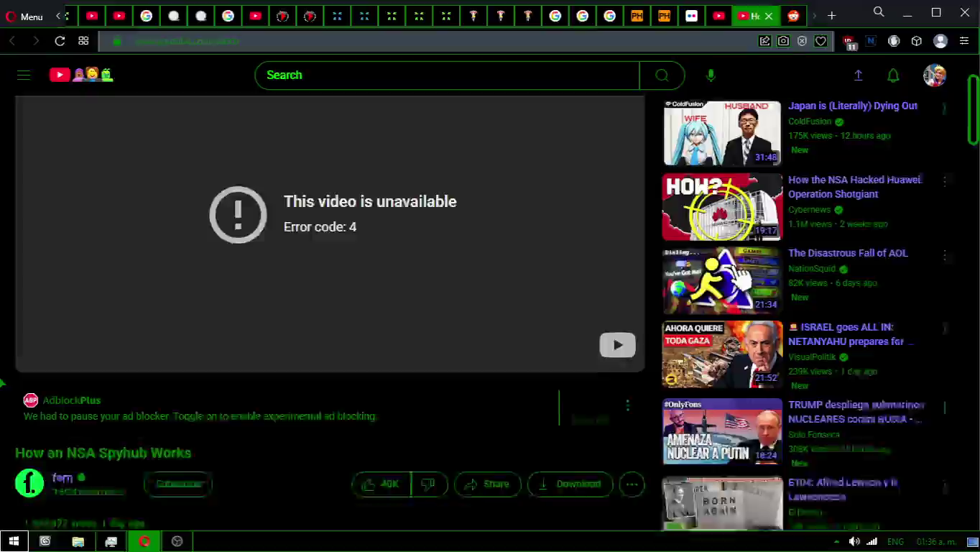Open the fern channel avatar
This screenshot has width=980, height=552.
29,483
